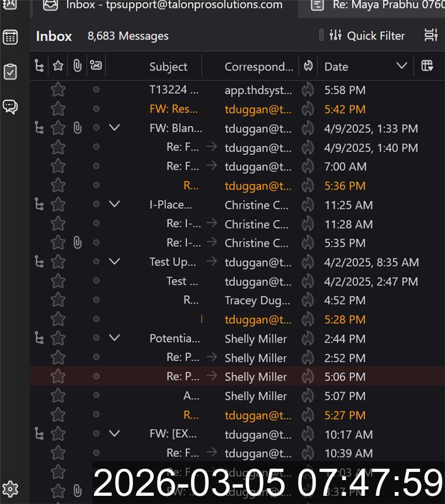Open message list display options icon
The image size is (445, 504).
click(x=431, y=35)
